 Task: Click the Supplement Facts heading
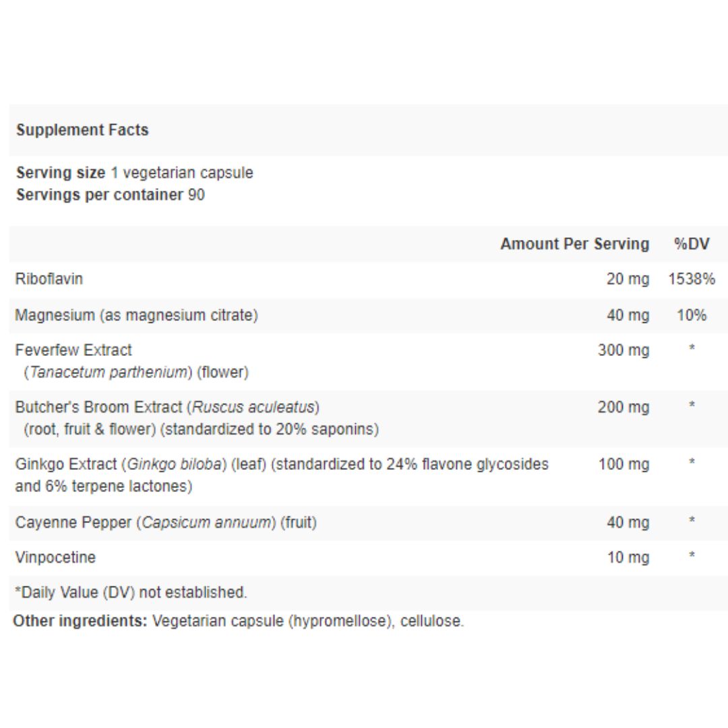tap(82, 130)
